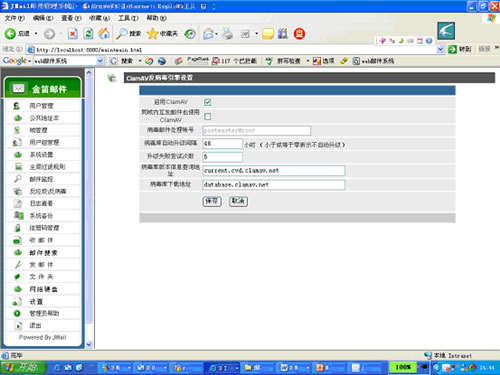The width and height of the screenshot is (500, 375).
Task: Click the browser Home toolbar icon
Action: tap(104, 33)
